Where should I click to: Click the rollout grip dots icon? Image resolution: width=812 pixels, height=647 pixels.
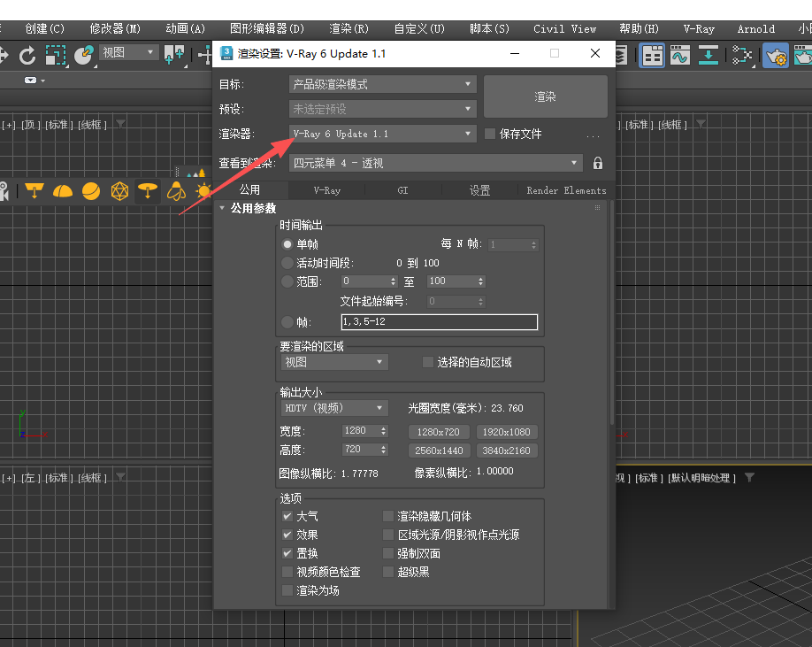tap(597, 208)
